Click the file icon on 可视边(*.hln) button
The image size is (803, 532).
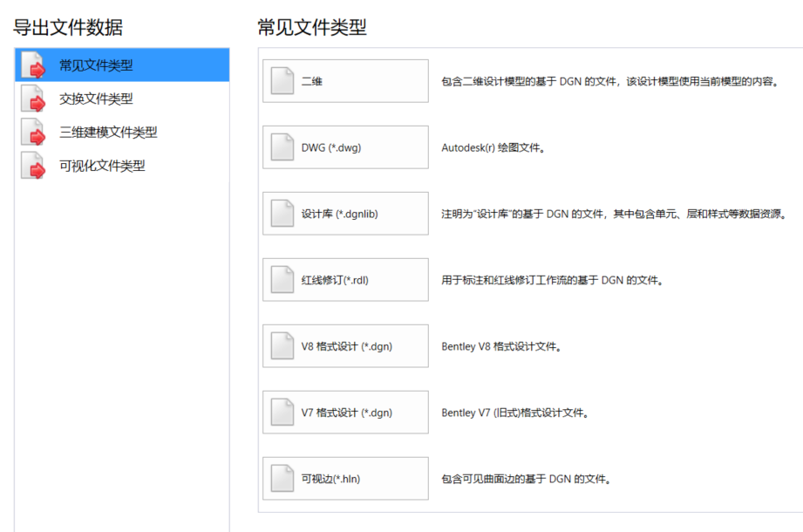coord(282,479)
